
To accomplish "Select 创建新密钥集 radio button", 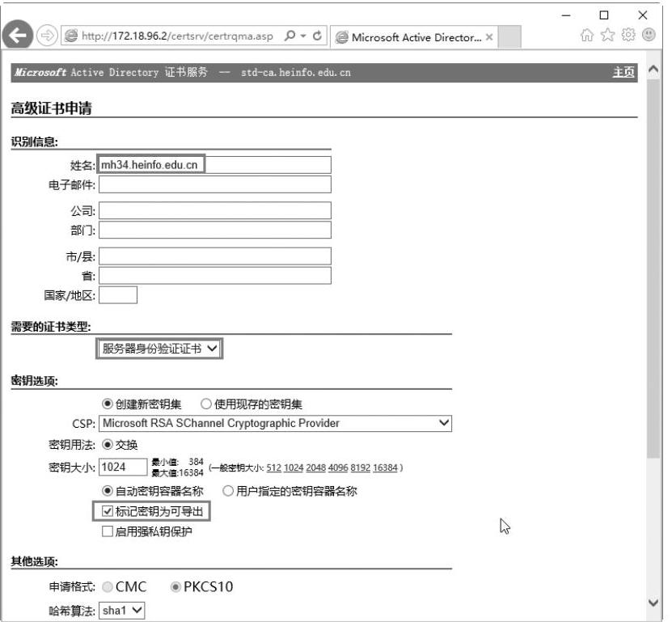I will click(x=107, y=404).
